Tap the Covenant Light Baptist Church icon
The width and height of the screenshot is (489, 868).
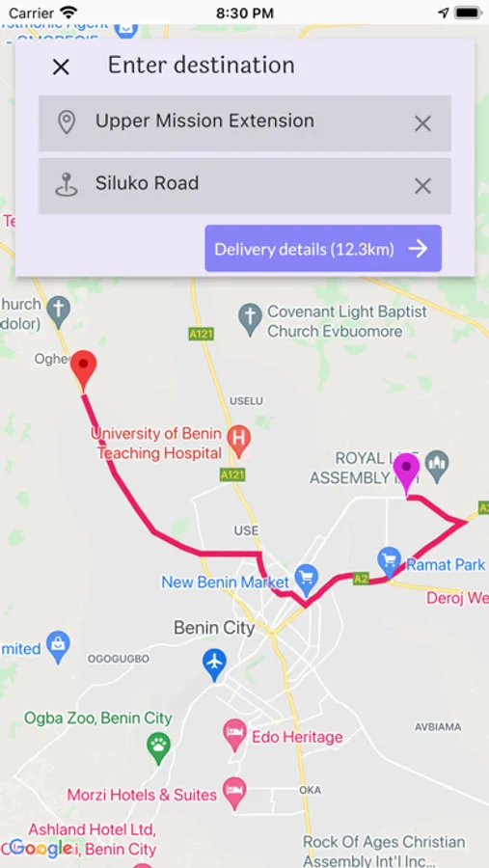[x=250, y=319]
